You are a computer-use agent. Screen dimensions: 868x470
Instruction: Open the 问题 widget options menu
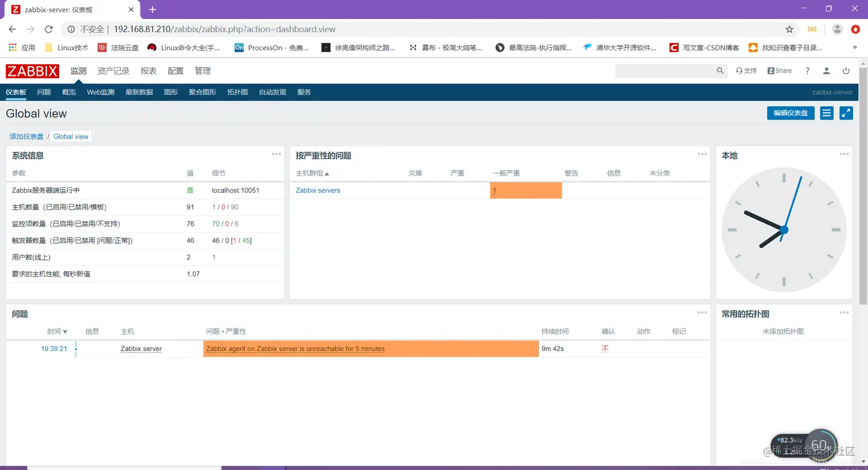pyautogui.click(x=702, y=313)
